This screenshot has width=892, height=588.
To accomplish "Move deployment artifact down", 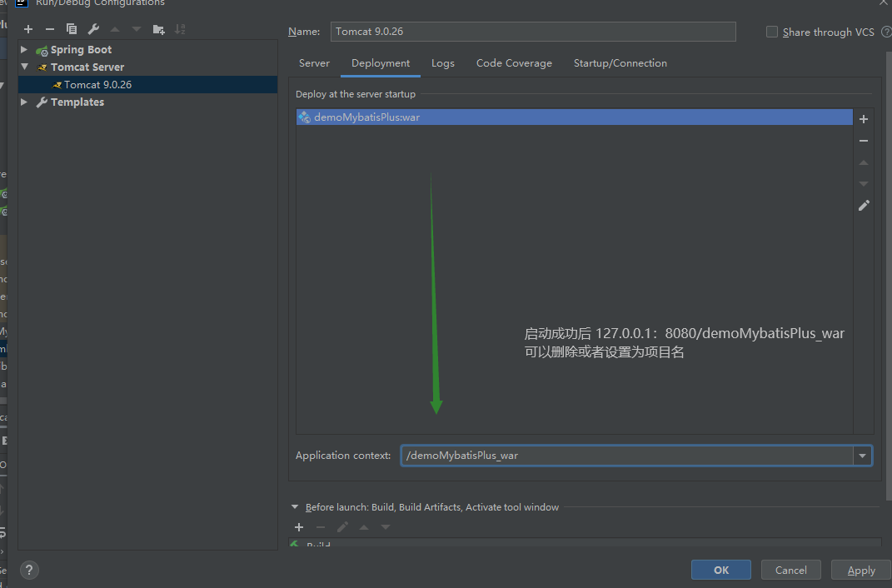I will coord(864,184).
